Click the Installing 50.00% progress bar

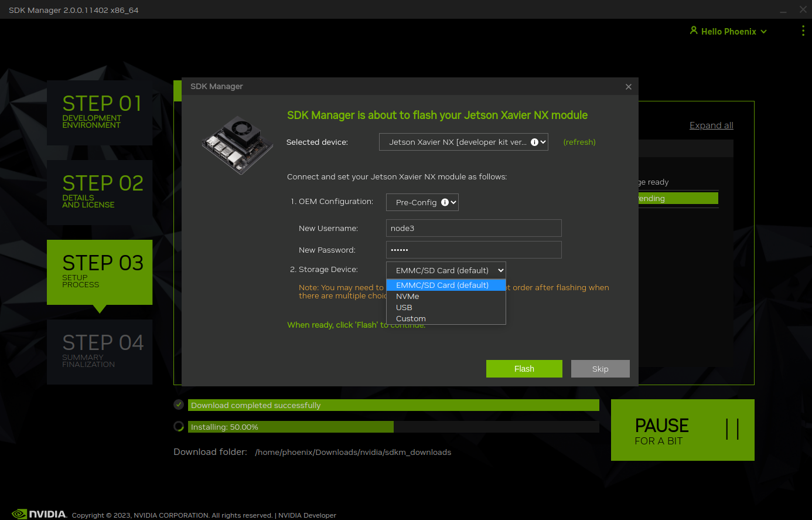pyautogui.click(x=393, y=427)
